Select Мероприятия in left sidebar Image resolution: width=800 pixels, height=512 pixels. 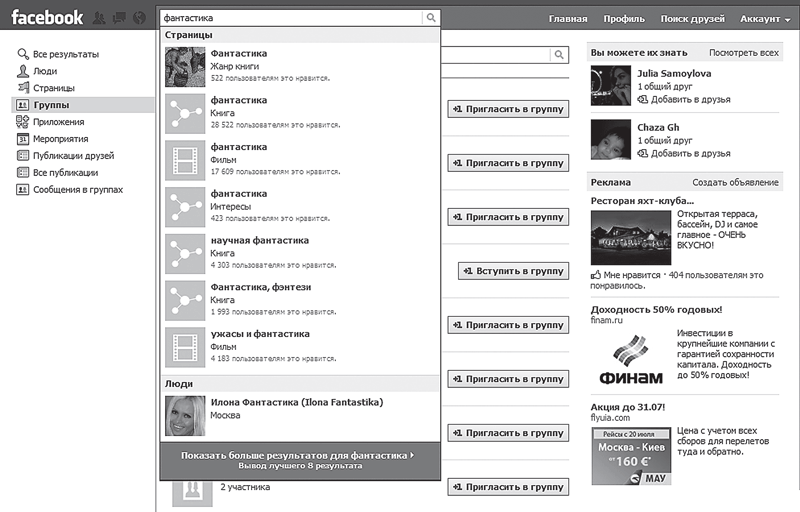click(x=60, y=139)
